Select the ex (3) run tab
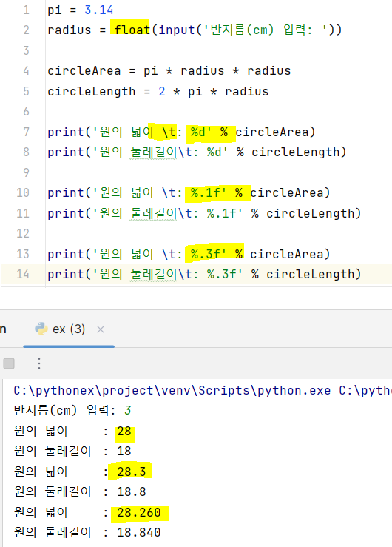 pos(69,329)
